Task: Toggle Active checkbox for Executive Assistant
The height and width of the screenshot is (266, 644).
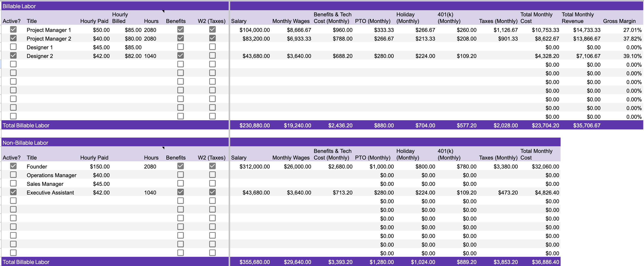Action: [13, 192]
